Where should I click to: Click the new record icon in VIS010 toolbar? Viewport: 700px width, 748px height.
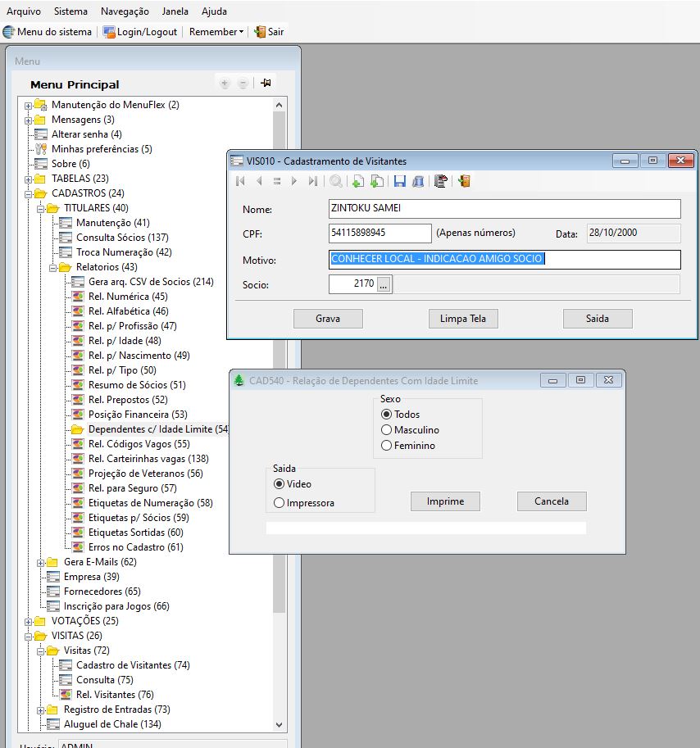pos(358,182)
